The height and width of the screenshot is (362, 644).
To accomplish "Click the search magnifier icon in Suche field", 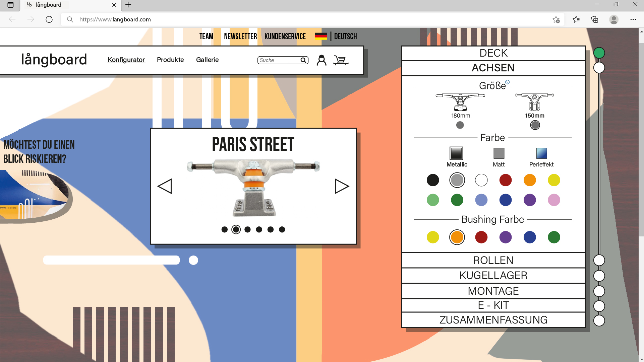I will 303,60.
